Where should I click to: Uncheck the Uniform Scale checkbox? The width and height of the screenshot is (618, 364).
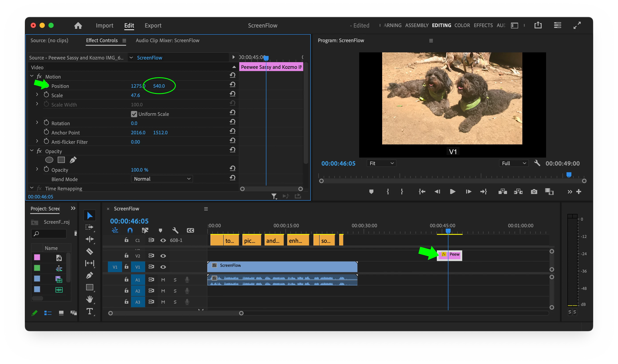[134, 114]
